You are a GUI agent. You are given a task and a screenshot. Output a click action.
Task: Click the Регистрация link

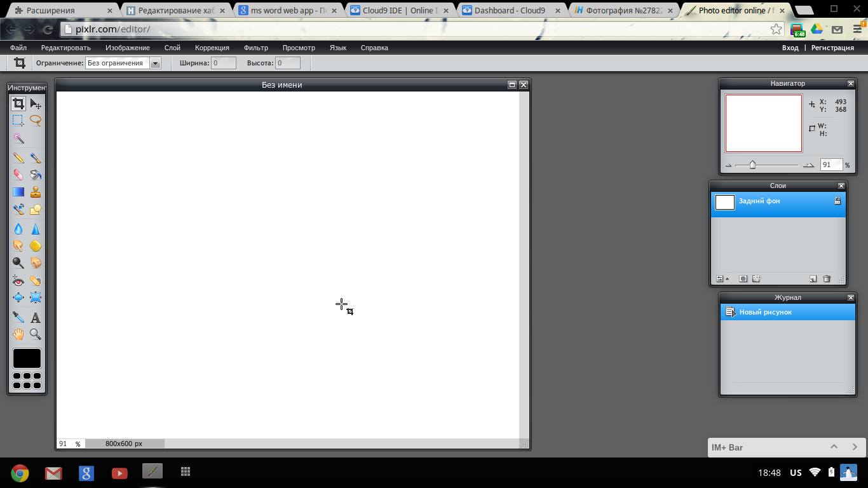[832, 48]
